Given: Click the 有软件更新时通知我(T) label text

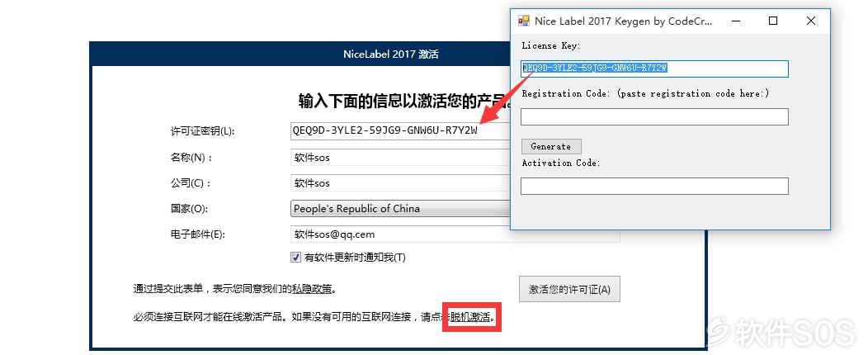Looking at the screenshot, I should tap(355, 258).
